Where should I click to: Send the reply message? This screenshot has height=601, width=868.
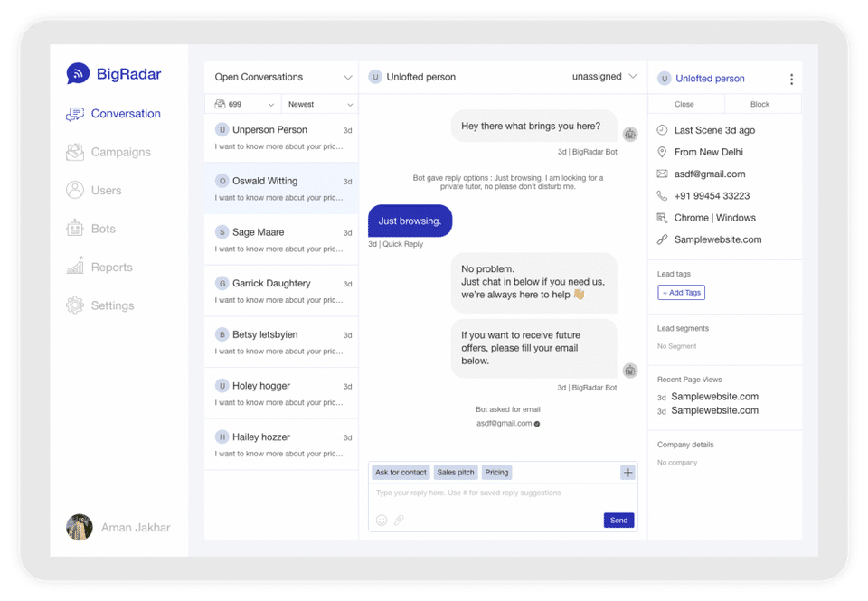(x=618, y=521)
